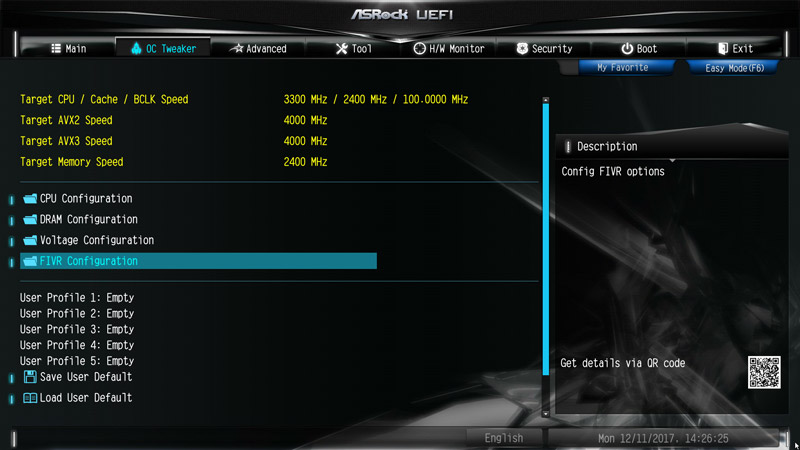
Task: Click the QR code image
Action: coord(764,372)
